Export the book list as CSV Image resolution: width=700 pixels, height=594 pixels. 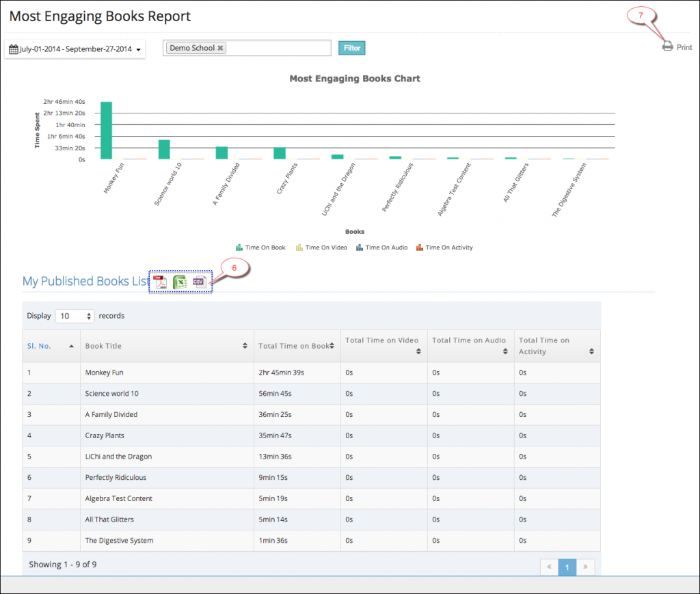[x=198, y=282]
